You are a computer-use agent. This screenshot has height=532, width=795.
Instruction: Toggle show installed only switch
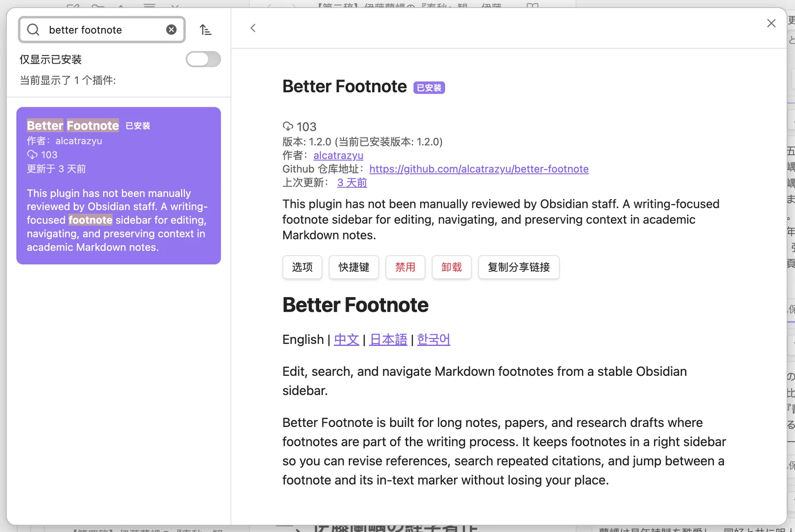(x=203, y=59)
